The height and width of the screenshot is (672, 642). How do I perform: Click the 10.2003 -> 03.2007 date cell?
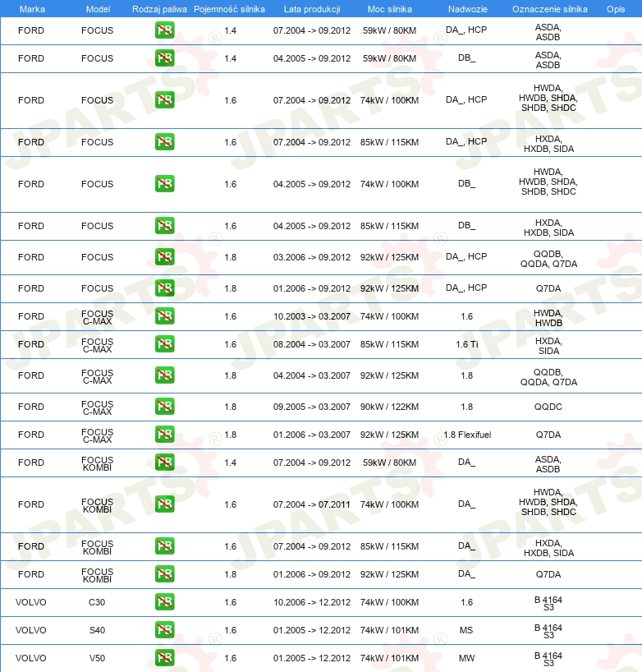pos(312,316)
